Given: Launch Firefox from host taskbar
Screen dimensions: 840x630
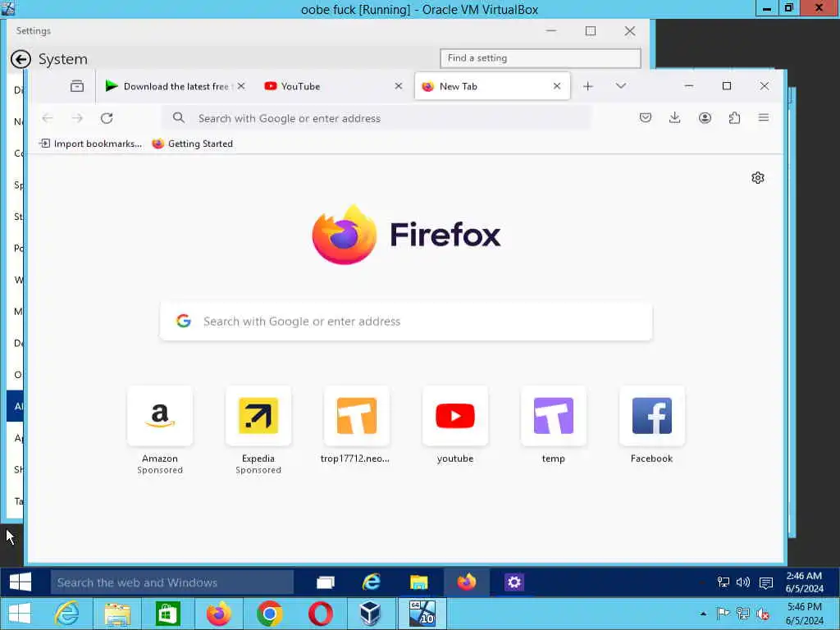Looking at the screenshot, I should (x=218, y=614).
